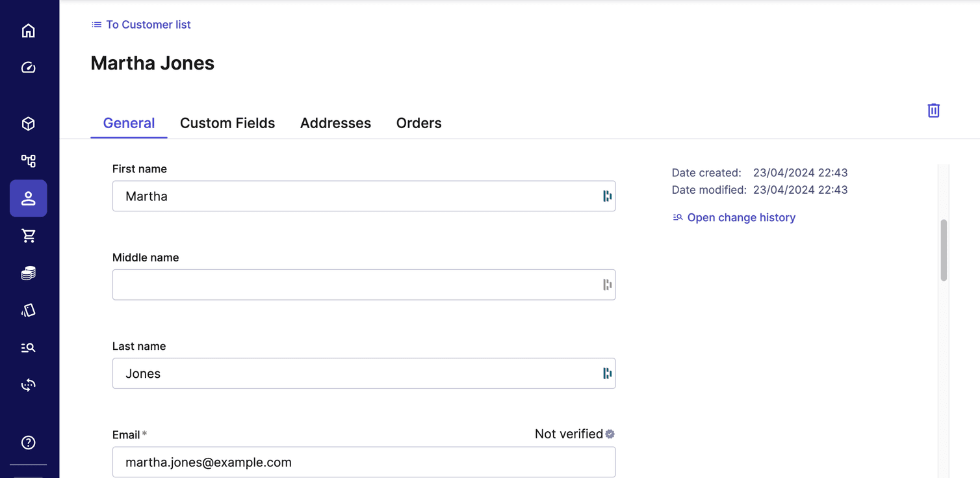The height and width of the screenshot is (478, 980).
Task: Delete Martha Jones using the trash icon
Action: click(x=933, y=111)
